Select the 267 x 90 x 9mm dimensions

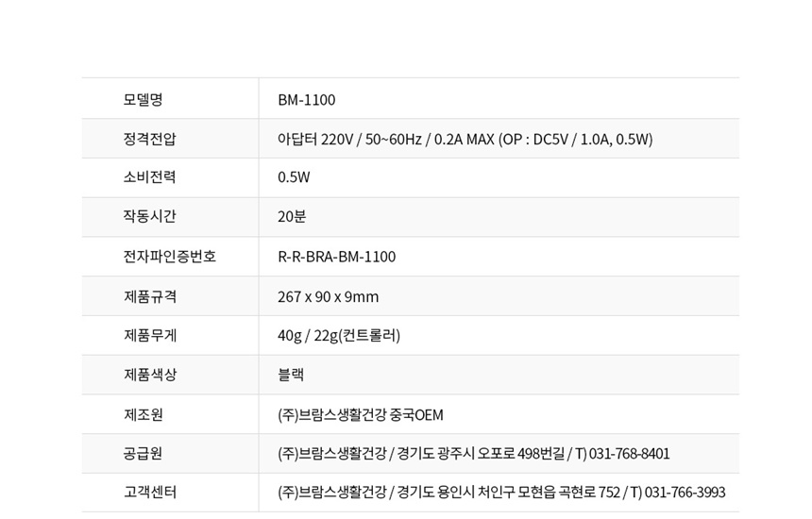pos(329,297)
